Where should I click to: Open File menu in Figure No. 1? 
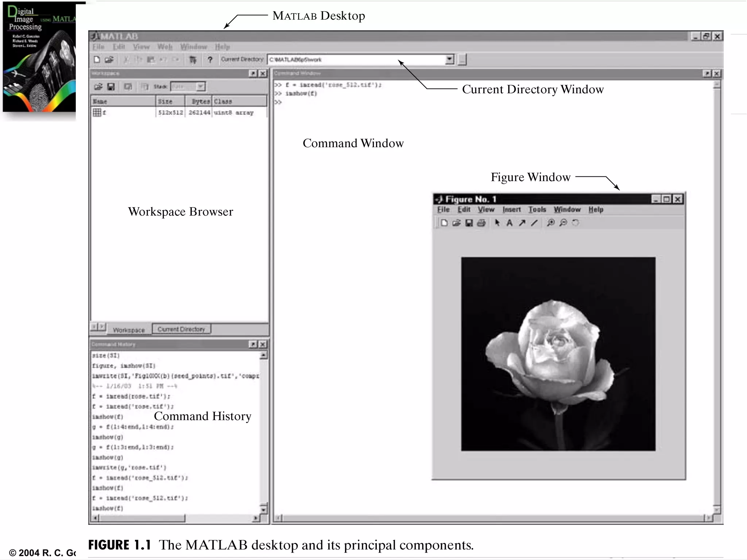pyautogui.click(x=444, y=210)
